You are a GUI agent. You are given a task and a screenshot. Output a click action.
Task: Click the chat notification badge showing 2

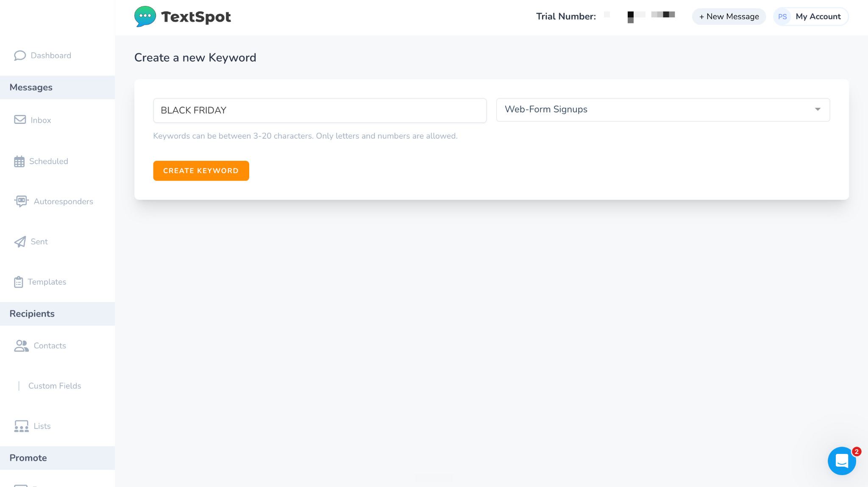(857, 451)
